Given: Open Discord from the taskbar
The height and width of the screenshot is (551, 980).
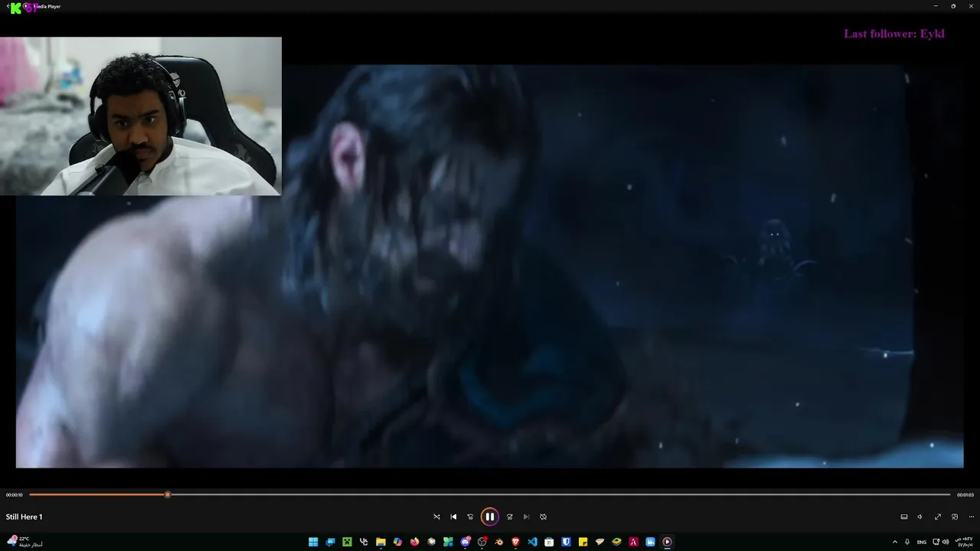Looking at the screenshot, I should (465, 542).
